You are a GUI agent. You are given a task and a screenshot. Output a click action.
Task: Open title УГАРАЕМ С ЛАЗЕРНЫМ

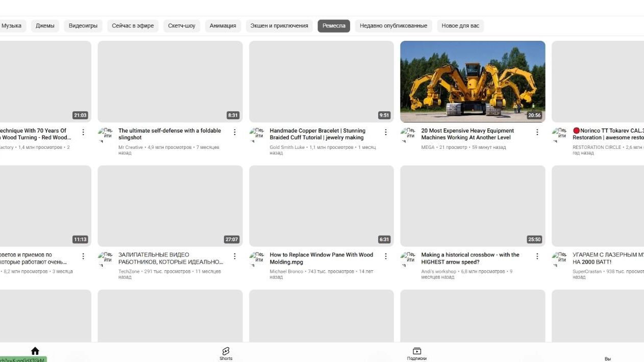pos(608,258)
